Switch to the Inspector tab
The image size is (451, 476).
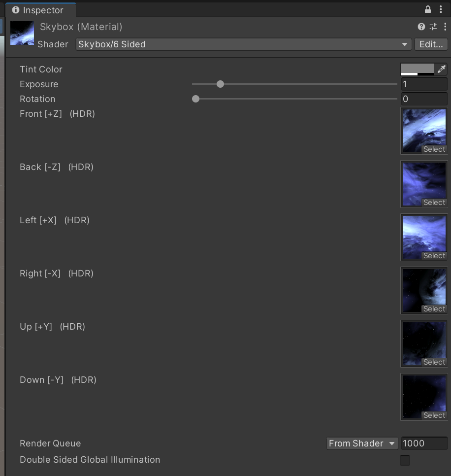[x=41, y=10]
